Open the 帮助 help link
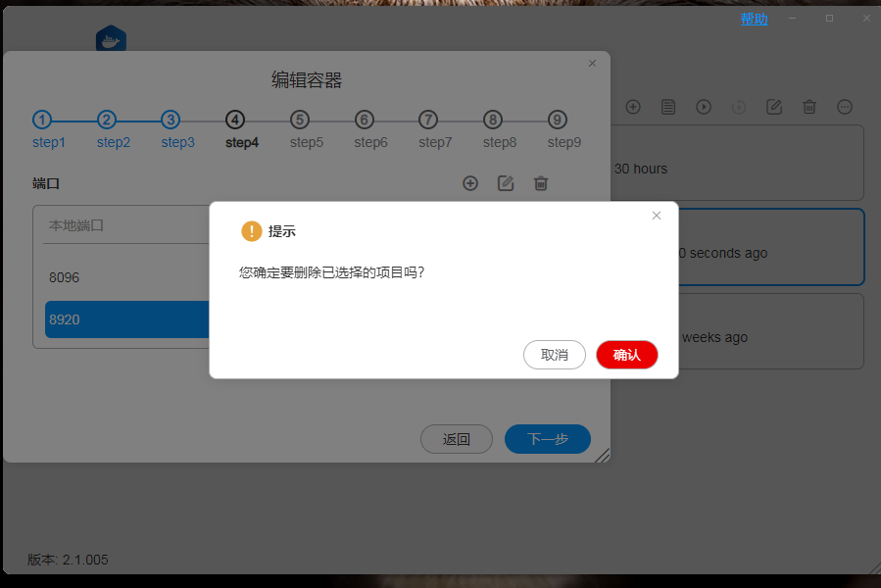This screenshot has width=881, height=588. click(x=754, y=20)
